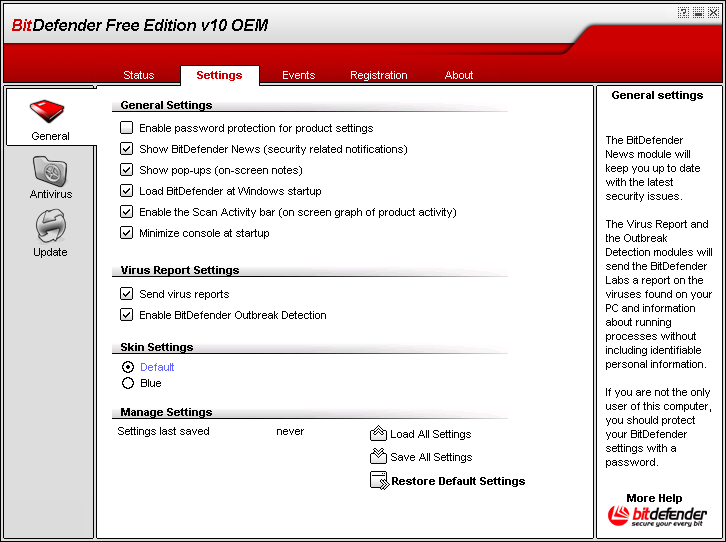The width and height of the screenshot is (726, 542).
Task: Click the Manage Settings heading
Action: [x=166, y=412]
